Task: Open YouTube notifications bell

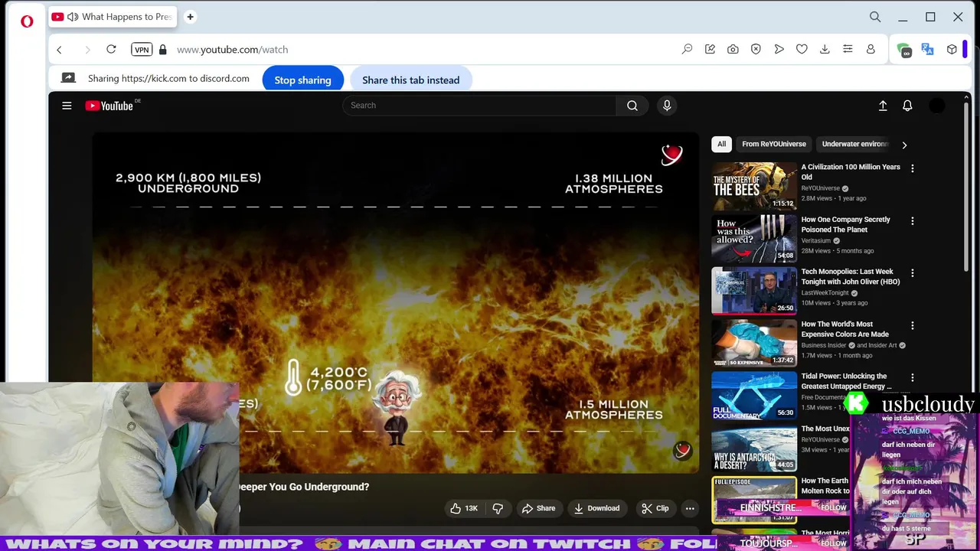Action: (907, 106)
